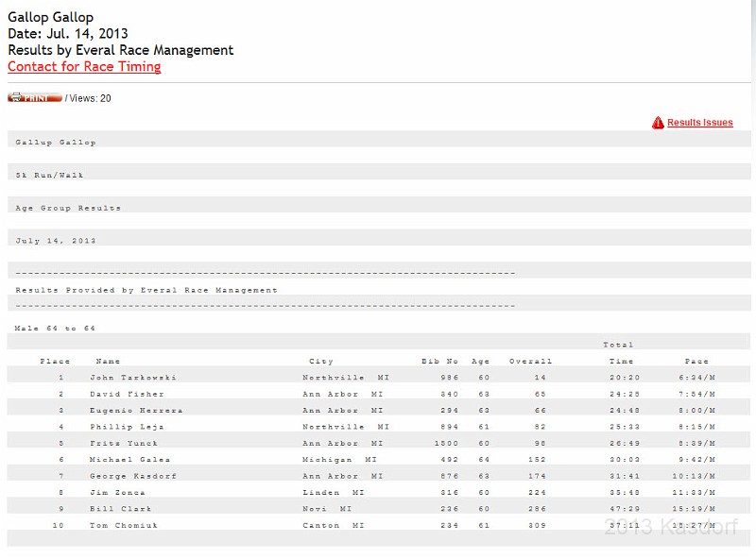
Task: Select David Fisher in the results
Action: tap(127, 394)
